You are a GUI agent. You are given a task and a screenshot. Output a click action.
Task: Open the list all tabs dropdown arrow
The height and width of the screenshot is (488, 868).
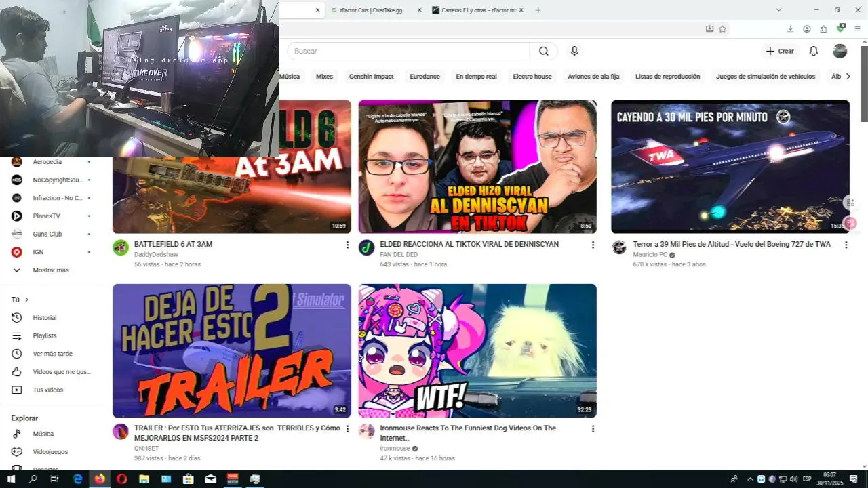click(x=778, y=10)
